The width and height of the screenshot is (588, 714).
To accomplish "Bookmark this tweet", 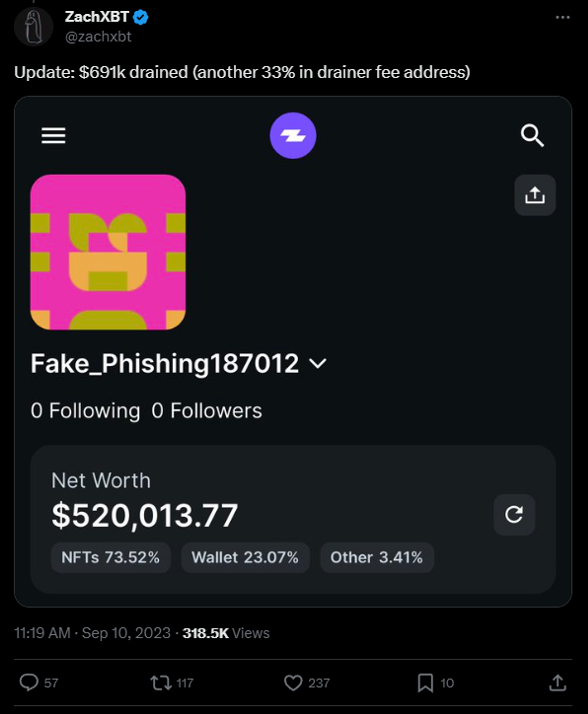I will (x=425, y=682).
